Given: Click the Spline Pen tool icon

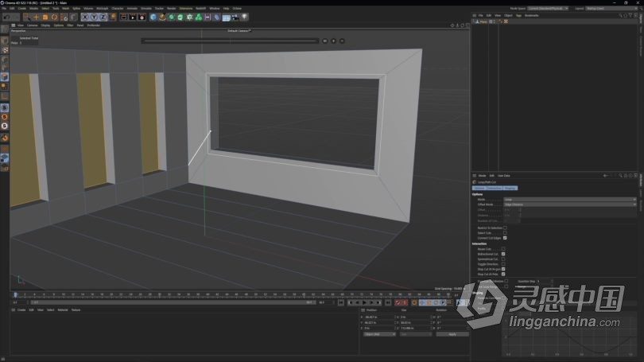Looking at the screenshot, I should pyautogui.click(x=163, y=18).
